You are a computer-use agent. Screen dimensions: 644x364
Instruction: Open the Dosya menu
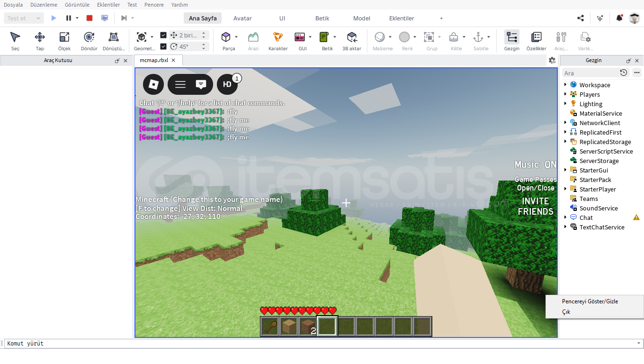13,5
